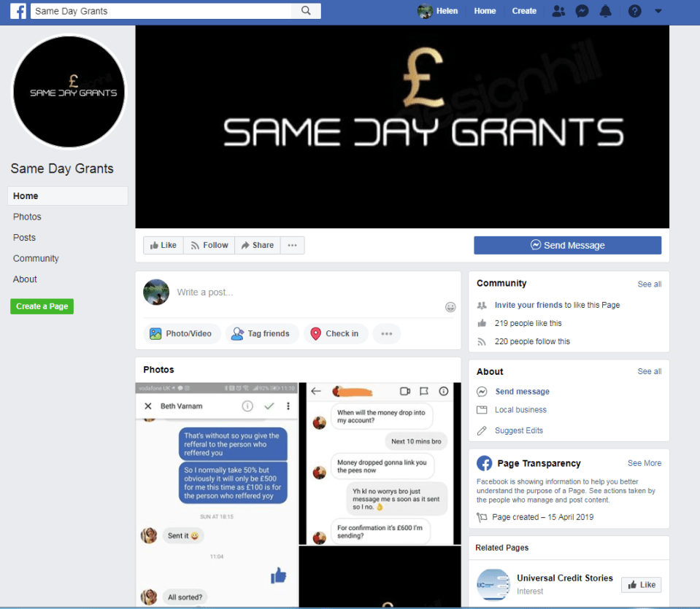Image resolution: width=700 pixels, height=609 pixels.
Task: Click See More in Page Transparency
Action: (x=645, y=463)
